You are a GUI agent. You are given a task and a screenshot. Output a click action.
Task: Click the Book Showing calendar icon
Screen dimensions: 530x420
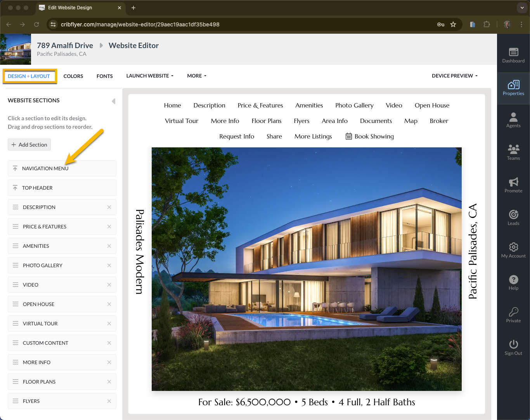(349, 136)
